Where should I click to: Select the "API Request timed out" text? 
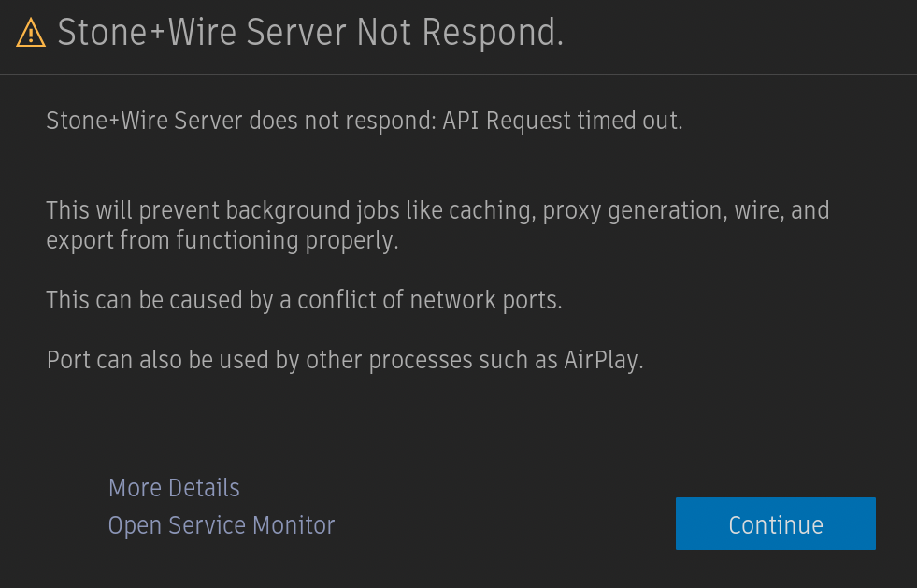tap(562, 121)
